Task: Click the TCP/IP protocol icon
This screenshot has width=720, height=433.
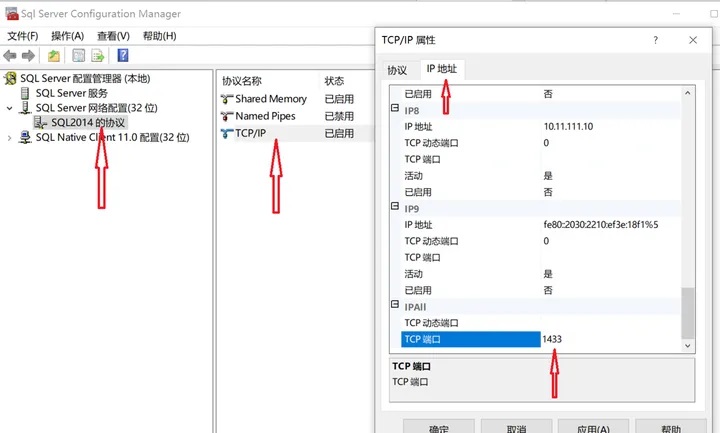Action: (x=227, y=134)
